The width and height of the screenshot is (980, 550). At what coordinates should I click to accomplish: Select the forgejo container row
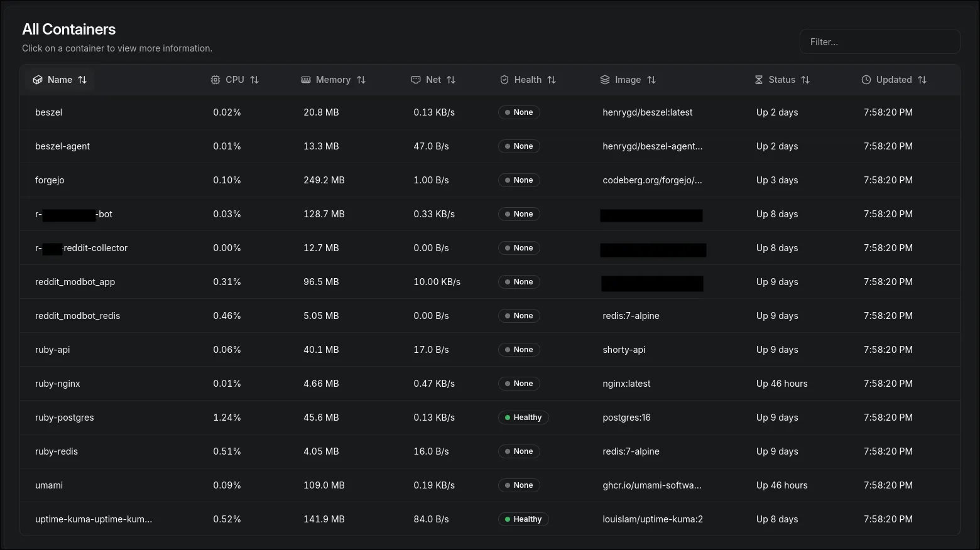tap(50, 180)
